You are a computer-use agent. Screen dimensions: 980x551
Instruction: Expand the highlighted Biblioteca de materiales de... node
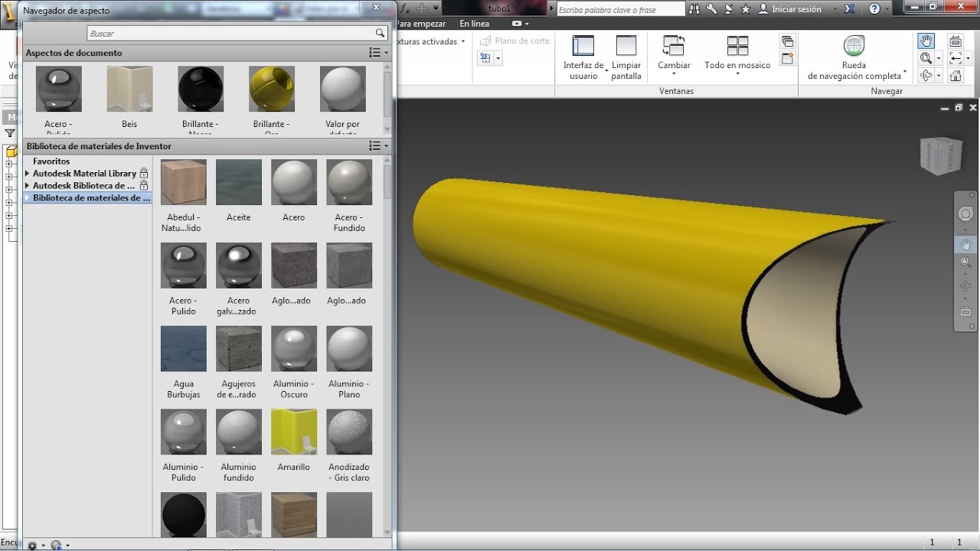(x=28, y=198)
